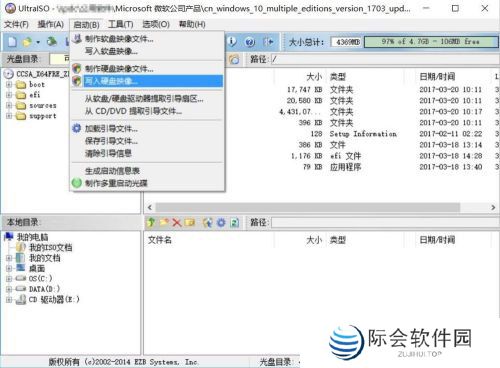
Task: Expand the OS(C:) drive node
Action: pyautogui.click(x=9, y=279)
